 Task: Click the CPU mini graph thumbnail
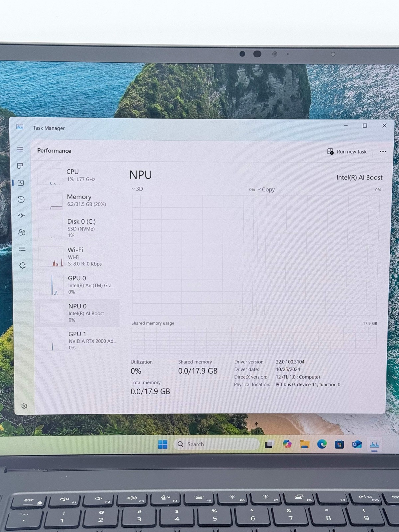pyautogui.click(x=50, y=176)
